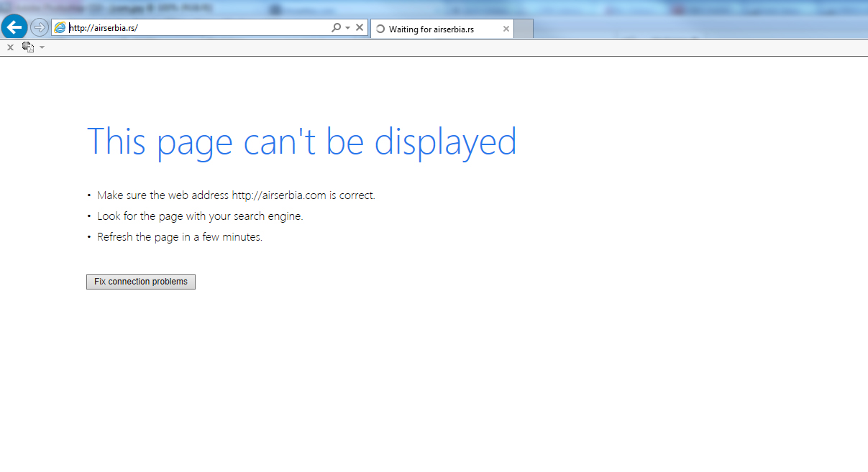
Task: Click the 'This page can't be displayed' heading
Action: click(x=301, y=142)
